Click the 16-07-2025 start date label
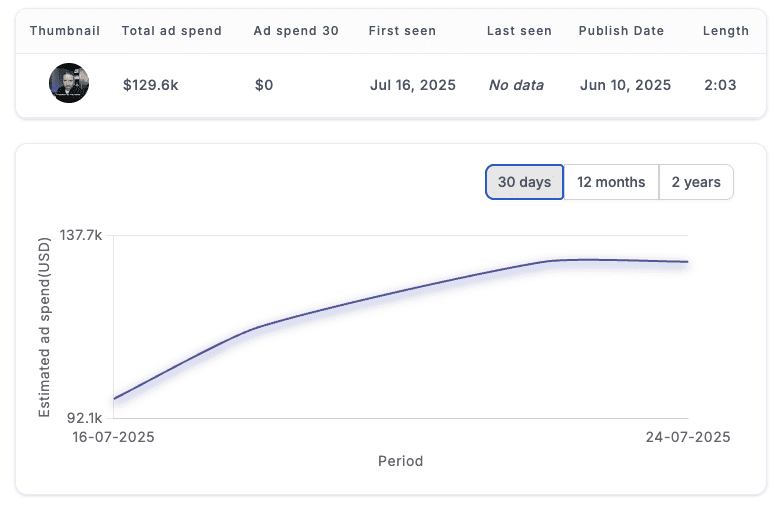 (112, 437)
